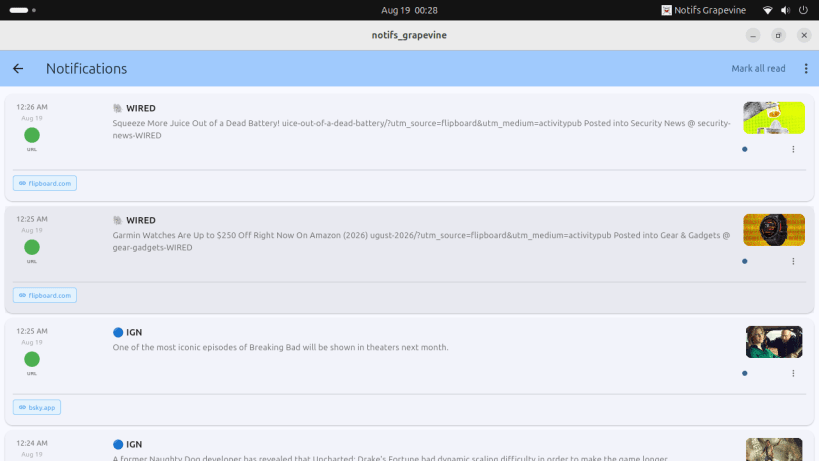Click the Notifications page title

tap(86, 68)
